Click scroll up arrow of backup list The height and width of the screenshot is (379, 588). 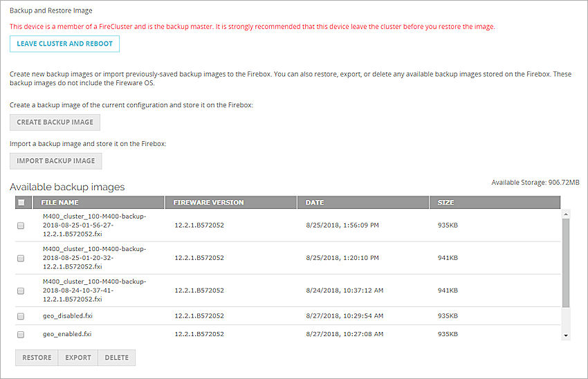point(566,214)
